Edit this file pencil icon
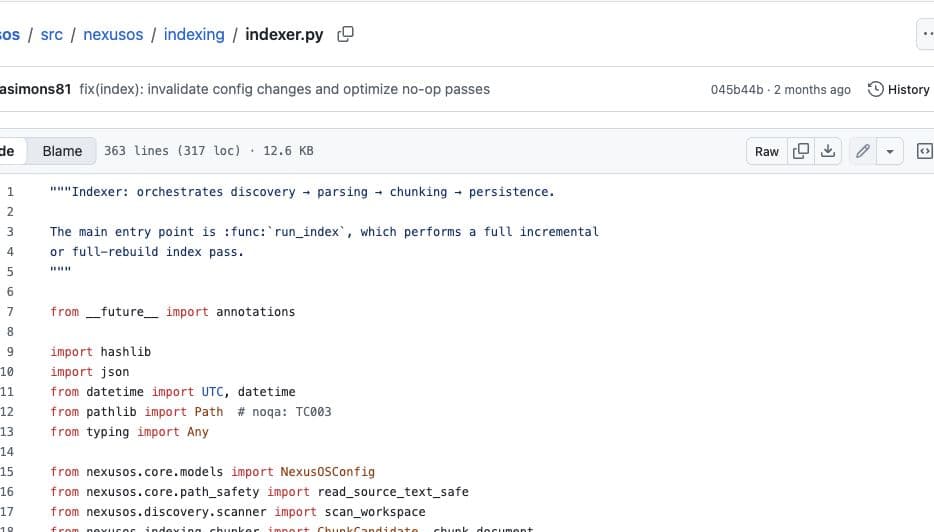Image resolution: width=934 pixels, height=532 pixels. [863, 151]
